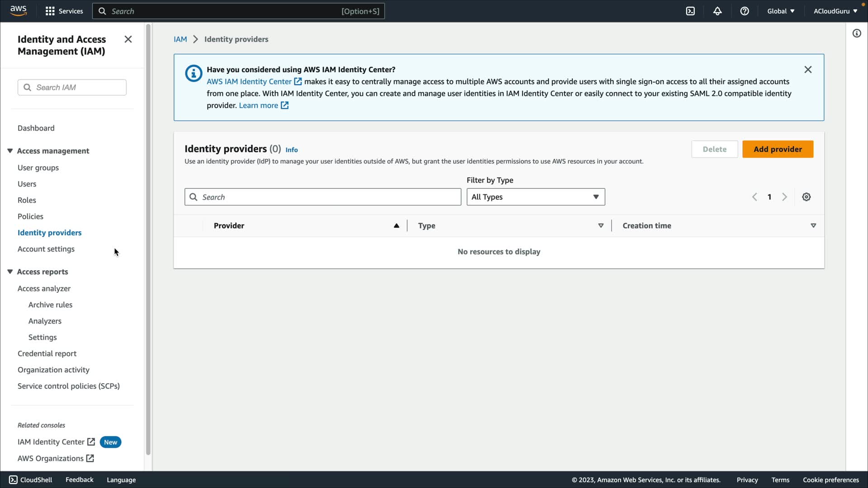Click the identity providers Search field
The width and height of the screenshot is (868, 488).
(323, 197)
